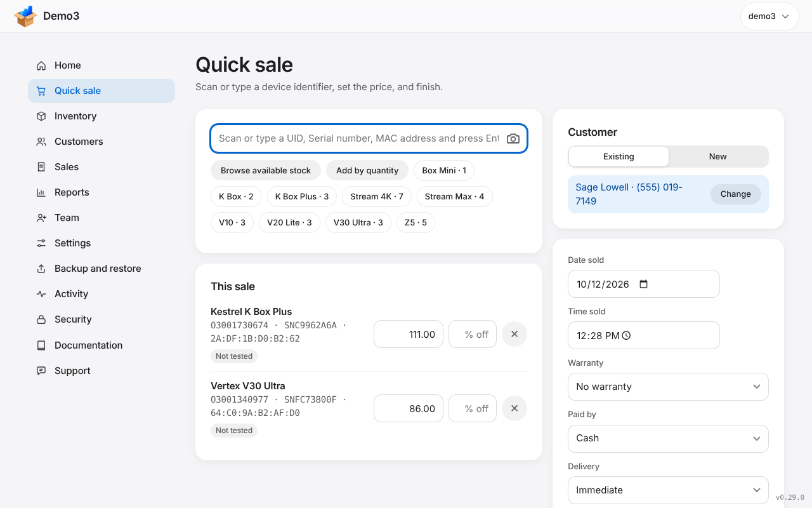This screenshot has height=508, width=812.
Task: Add a Stream 4K from stock chip
Action: (377, 196)
